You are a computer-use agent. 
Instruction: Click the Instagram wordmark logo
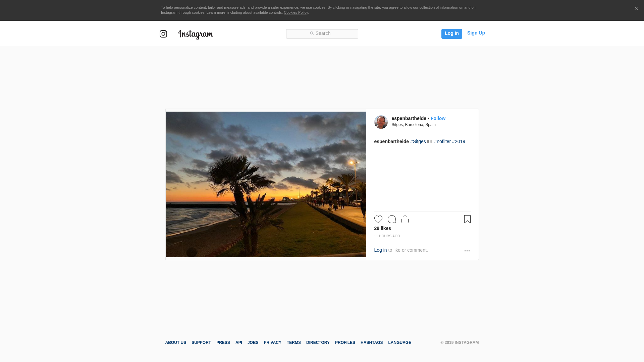pos(196,34)
